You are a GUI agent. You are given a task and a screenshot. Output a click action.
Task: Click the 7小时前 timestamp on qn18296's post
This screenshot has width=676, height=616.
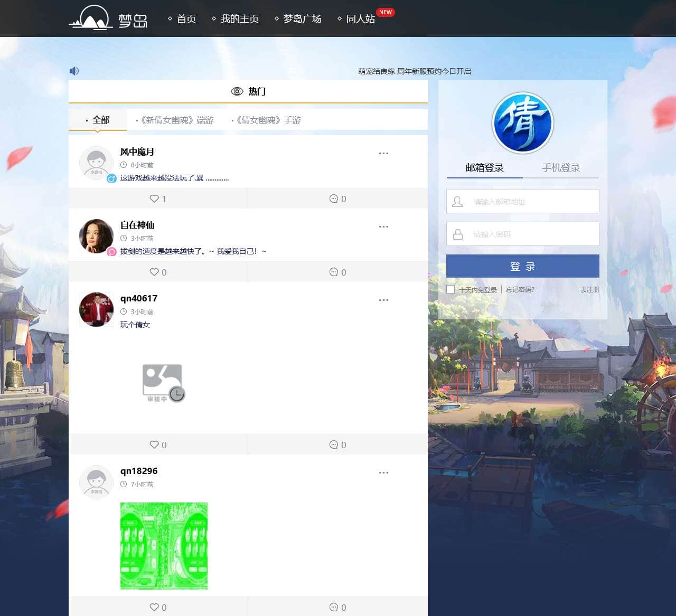tap(142, 485)
